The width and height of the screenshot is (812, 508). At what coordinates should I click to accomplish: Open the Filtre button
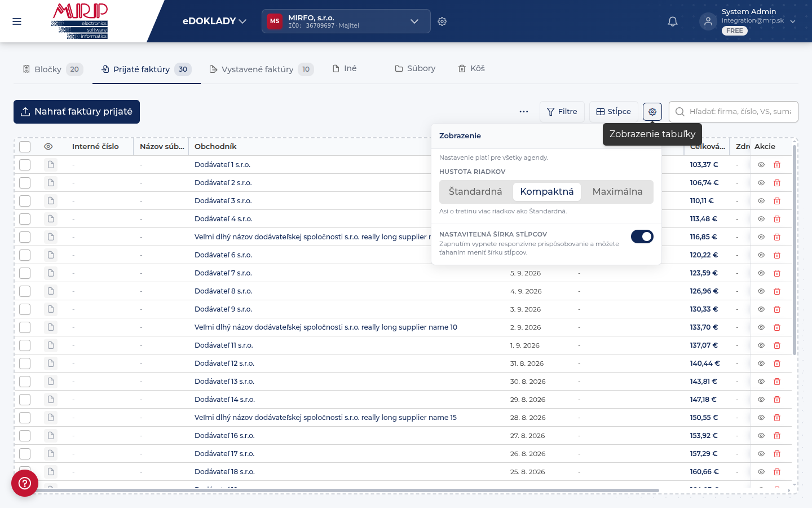pyautogui.click(x=562, y=112)
